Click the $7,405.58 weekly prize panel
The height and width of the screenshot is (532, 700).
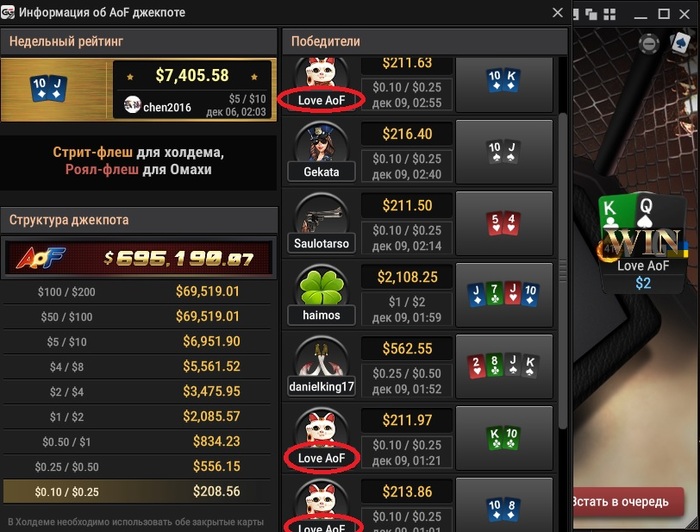(x=192, y=89)
